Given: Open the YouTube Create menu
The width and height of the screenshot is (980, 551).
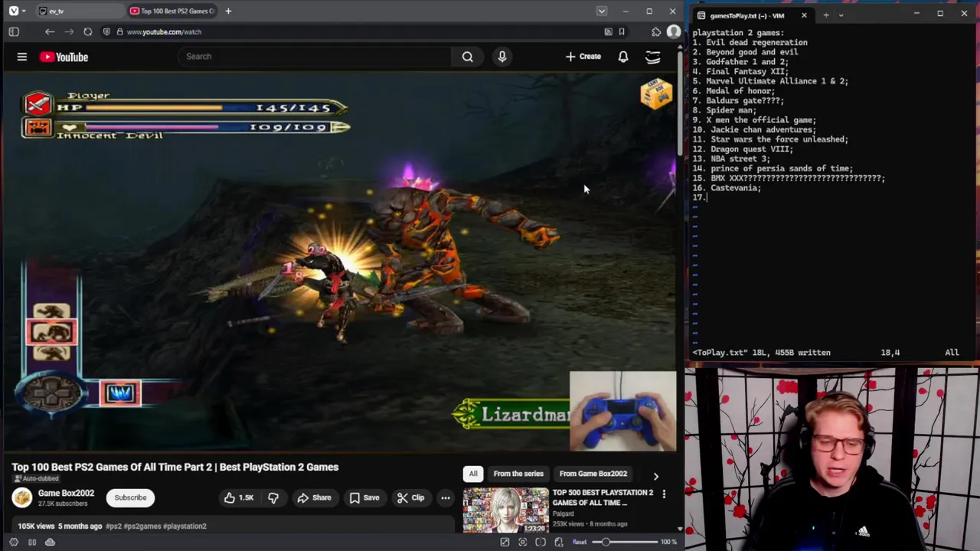Looking at the screenshot, I should 583,56.
